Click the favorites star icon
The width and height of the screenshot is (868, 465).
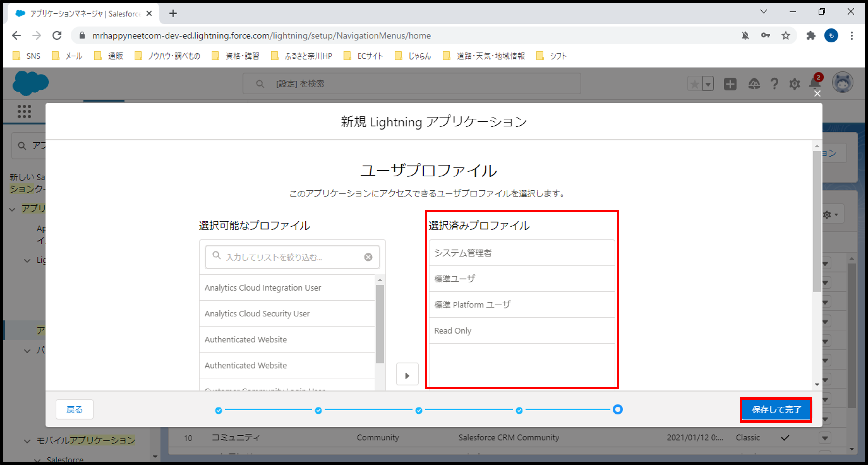click(x=695, y=84)
